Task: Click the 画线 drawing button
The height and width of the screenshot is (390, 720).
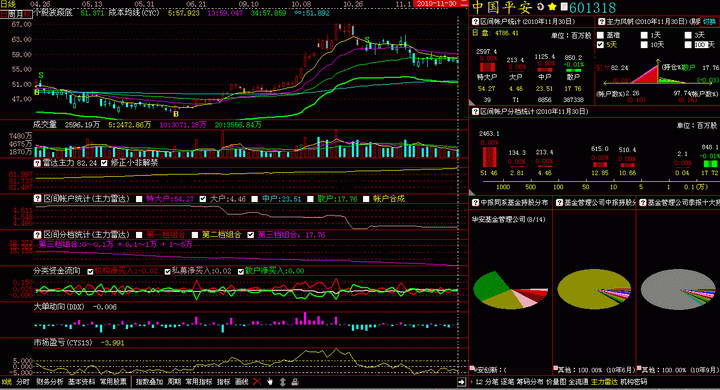Action: [242, 382]
